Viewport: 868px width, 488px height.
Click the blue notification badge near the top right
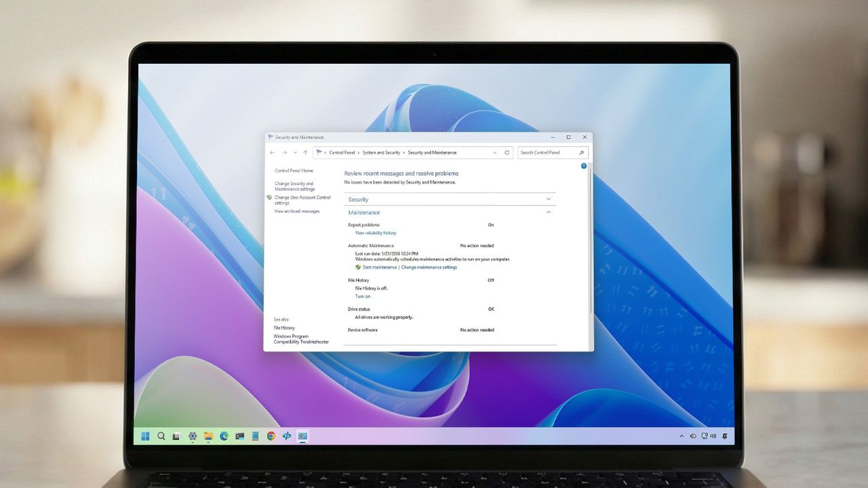(584, 165)
